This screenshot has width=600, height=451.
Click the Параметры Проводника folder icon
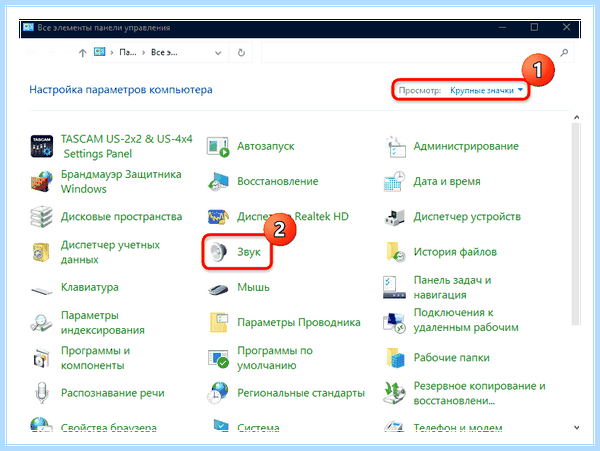coord(218,322)
